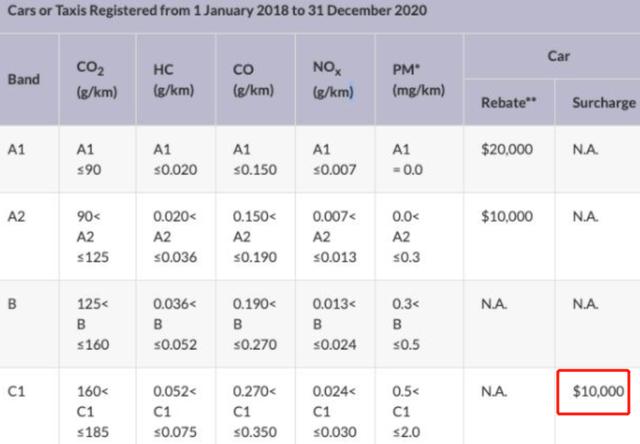The width and height of the screenshot is (640, 444).
Task: Select the Car group header
Action: 557,56
